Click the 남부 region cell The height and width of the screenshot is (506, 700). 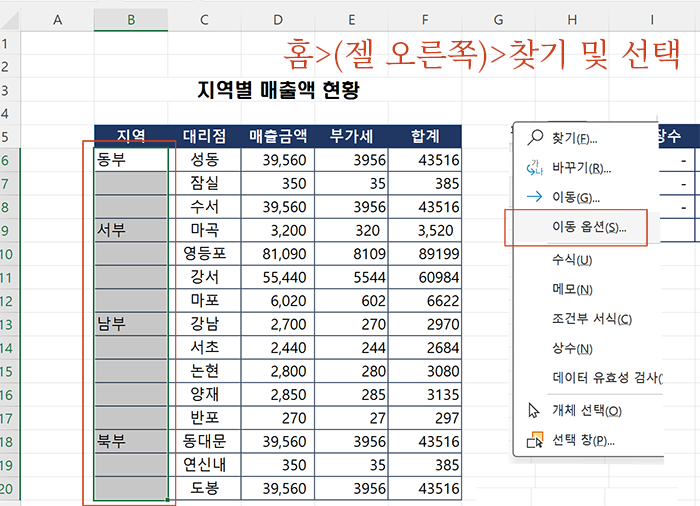pyautogui.click(x=131, y=324)
